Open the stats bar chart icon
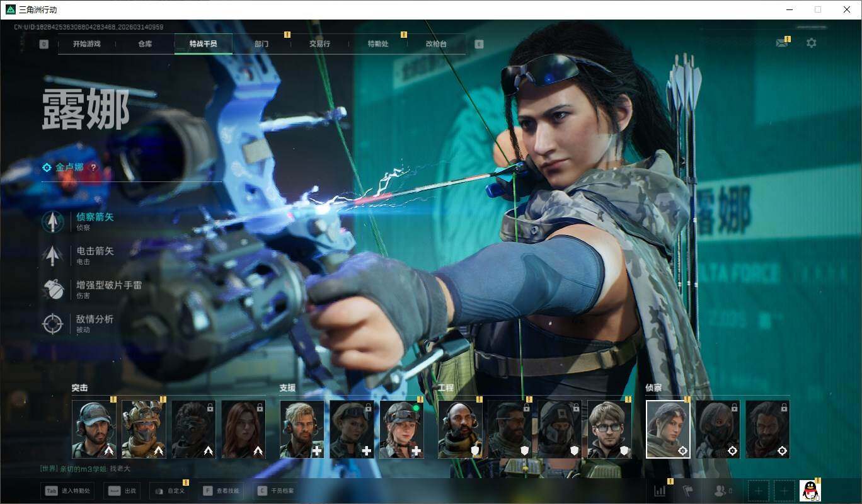 [x=660, y=491]
